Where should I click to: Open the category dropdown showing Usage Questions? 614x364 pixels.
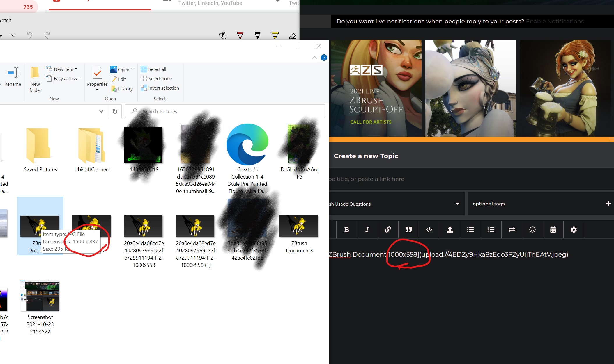coord(397,204)
